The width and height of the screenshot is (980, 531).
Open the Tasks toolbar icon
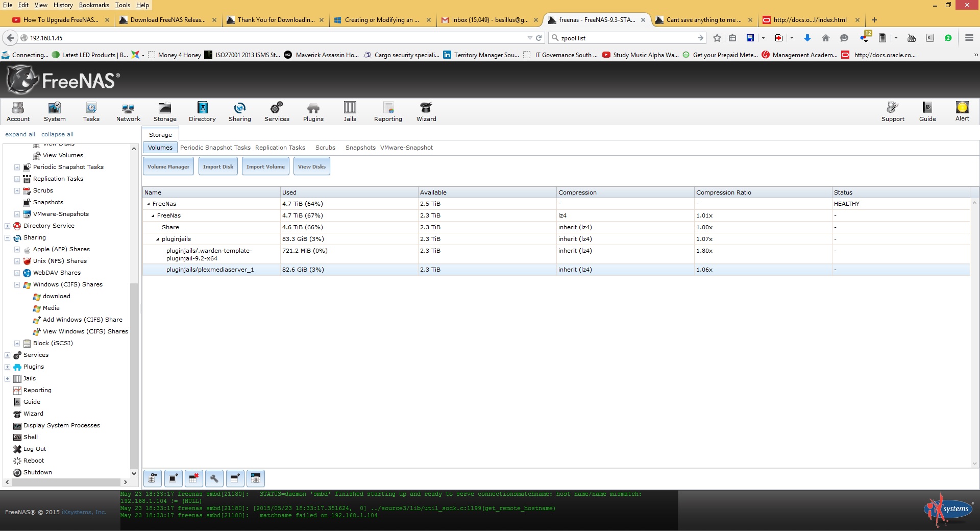(x=91, y=111)
